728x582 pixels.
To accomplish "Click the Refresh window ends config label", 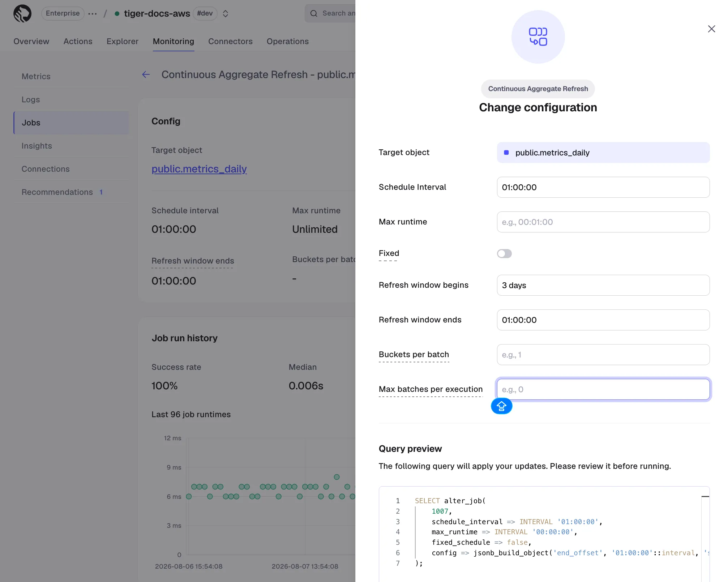I will 193,261.
